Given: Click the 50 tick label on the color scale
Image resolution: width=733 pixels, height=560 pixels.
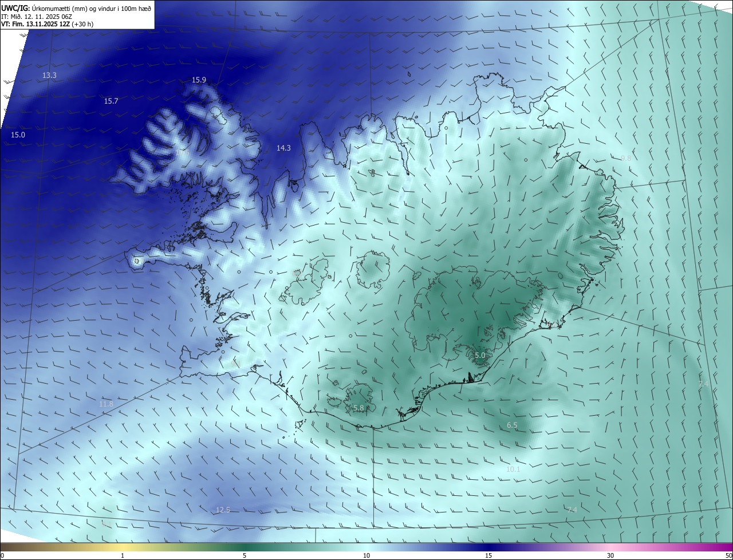Looking at the screenshot, I should click(728, 555).
